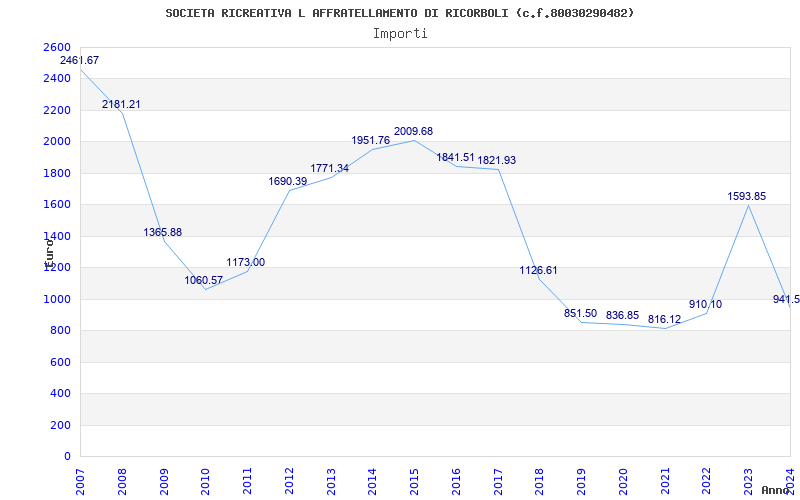Select the 0 tick on the y-axis
This screenshot has height=500, width=800.
pos(67,456)
